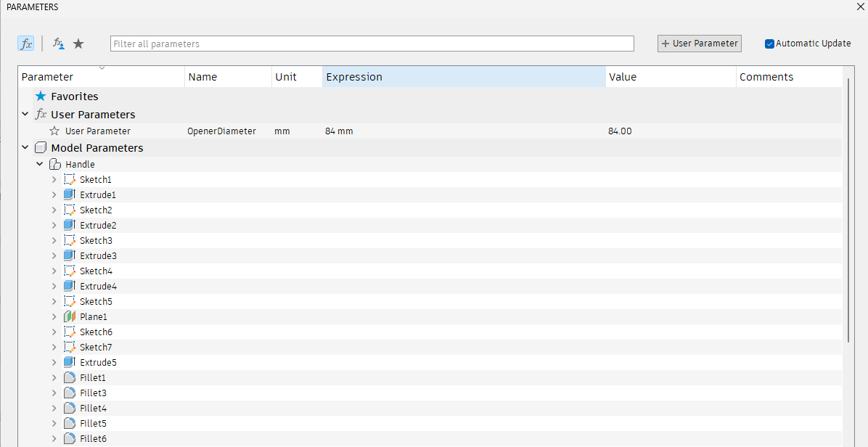Expand the Sketch3 row
Image resolution: width=868 pixels, height=447 pixels.
[54, 241]
